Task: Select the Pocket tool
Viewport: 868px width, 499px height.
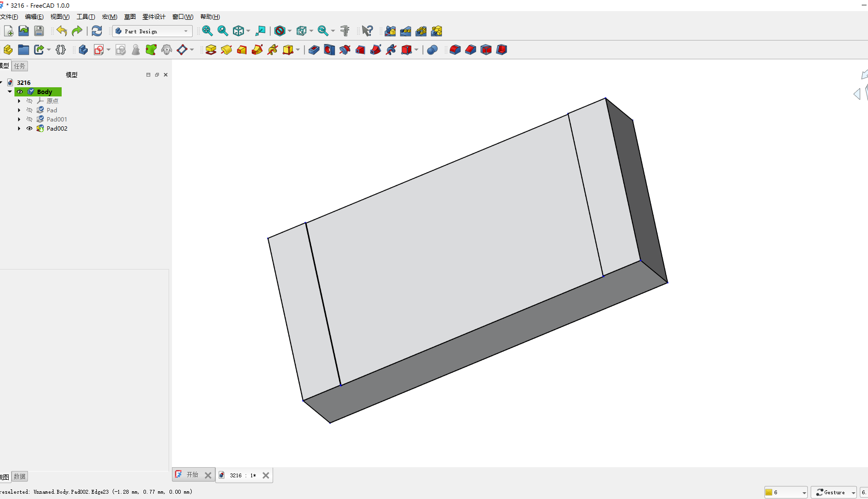Action: [x=314, y=50]
